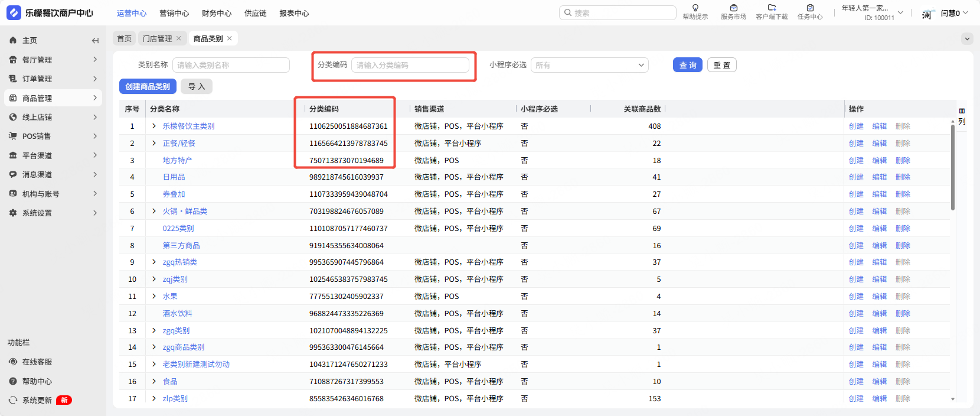This screenshot has height=416, width=980.
Task: Click the 导入 button
Action: coord(197,86)
